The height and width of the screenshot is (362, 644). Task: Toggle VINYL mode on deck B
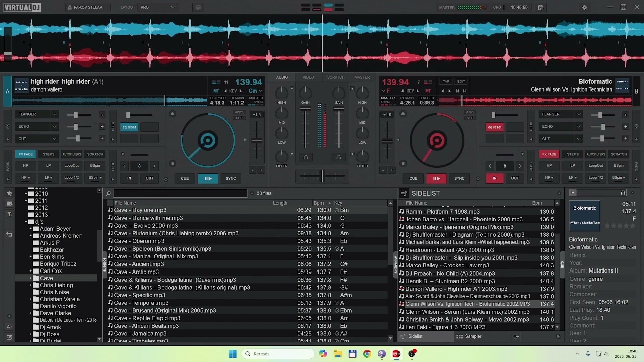470,112
